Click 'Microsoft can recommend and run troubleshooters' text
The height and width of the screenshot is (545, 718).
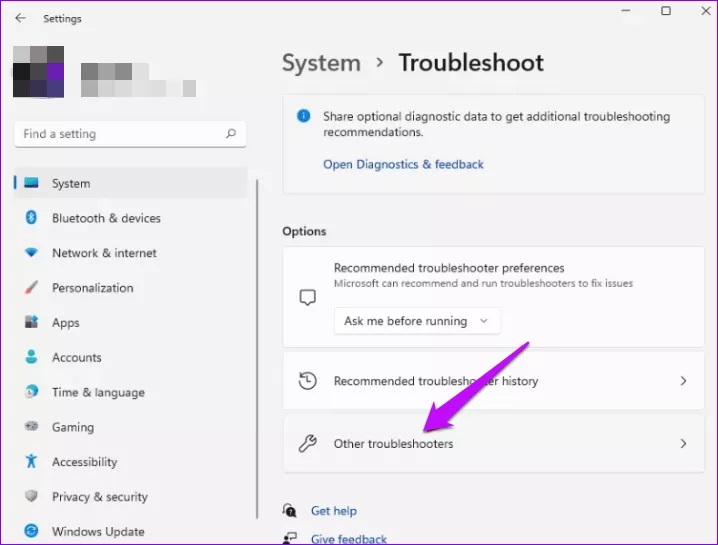(483, 283)
